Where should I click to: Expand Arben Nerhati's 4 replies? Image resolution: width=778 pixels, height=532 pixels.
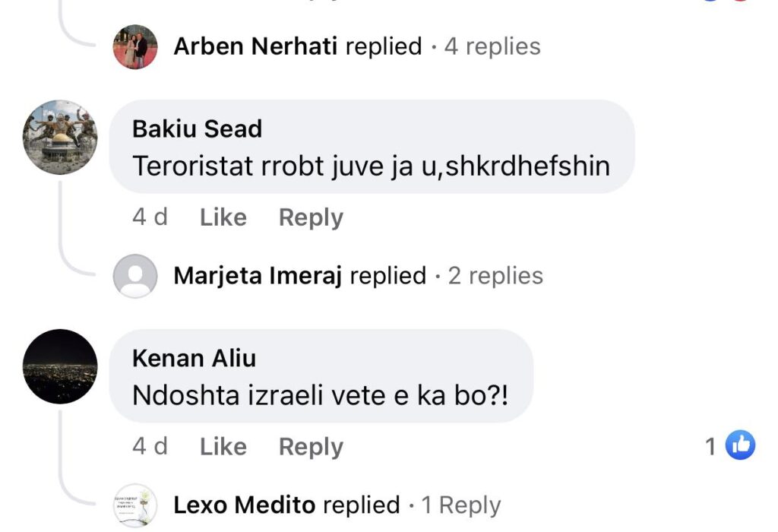coord(492,46)
